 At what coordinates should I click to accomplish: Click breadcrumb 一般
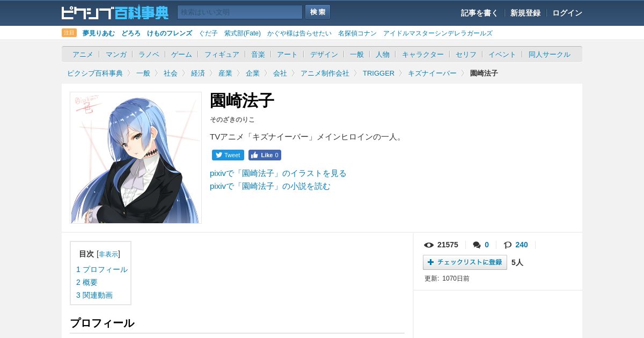click(143, 73)
